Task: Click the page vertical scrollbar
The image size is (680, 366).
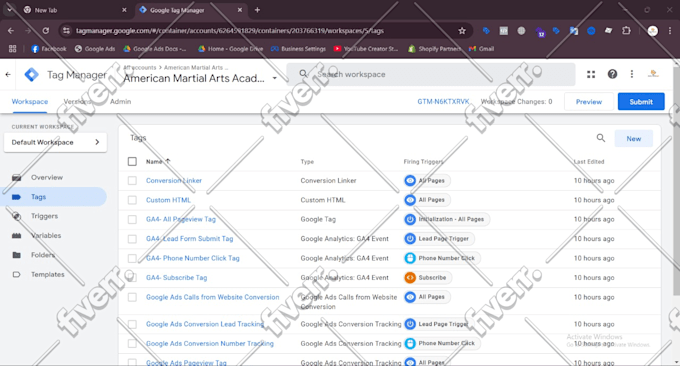Action: [677, 182]
